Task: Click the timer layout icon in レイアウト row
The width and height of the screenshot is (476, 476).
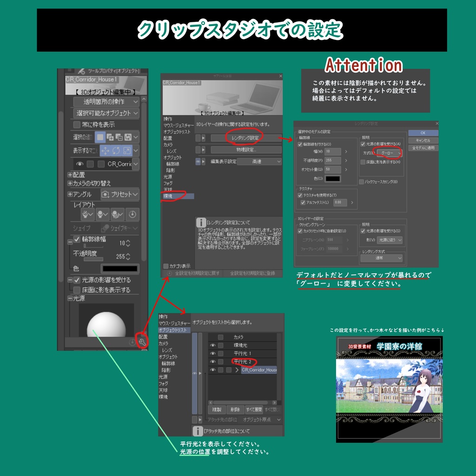Action: (132, 214)
